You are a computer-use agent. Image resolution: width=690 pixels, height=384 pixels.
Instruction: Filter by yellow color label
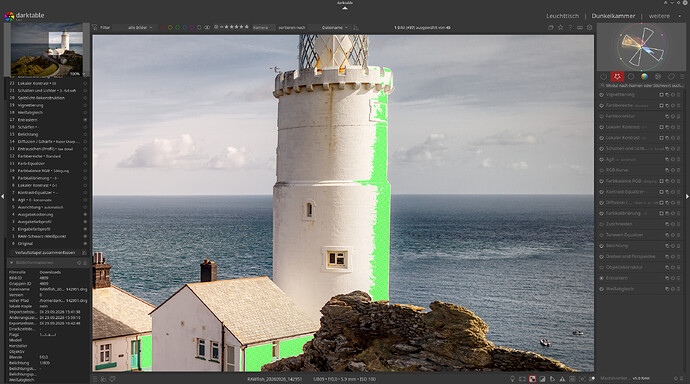click(170, 27)
